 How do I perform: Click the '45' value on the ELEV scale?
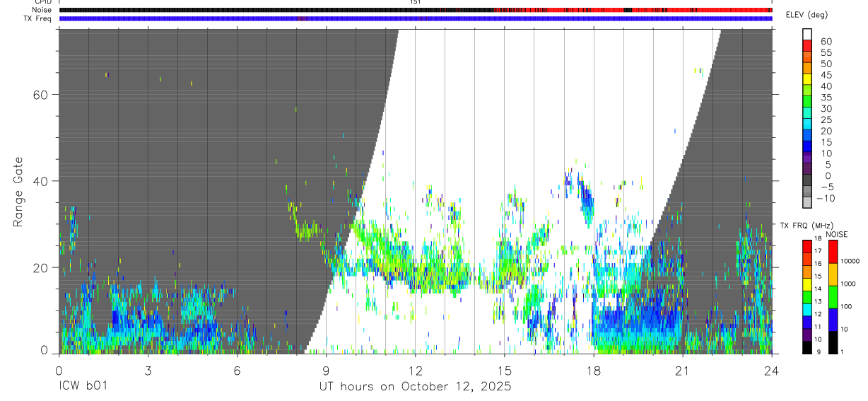[826, 74]
